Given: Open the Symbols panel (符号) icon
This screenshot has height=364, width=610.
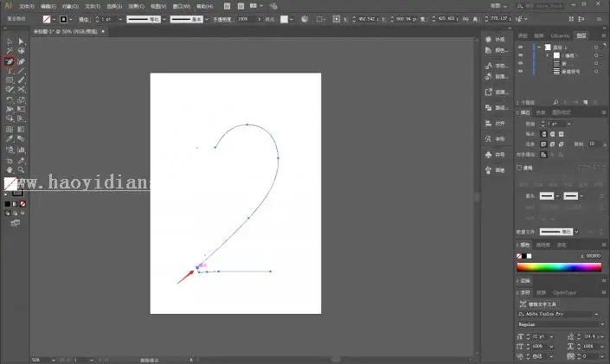Looking at the screenshot, I should (x=488, y=155).
